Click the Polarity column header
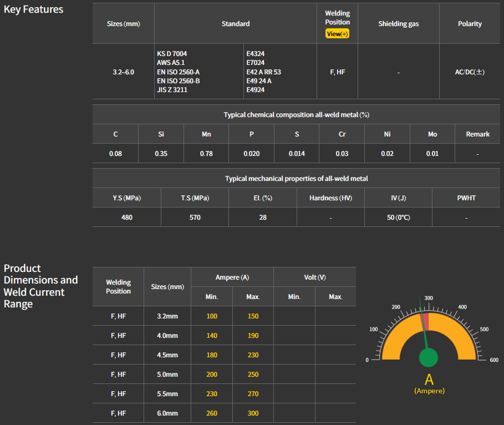The width and height of the screenshot is (504, 425). click(470, 24)
